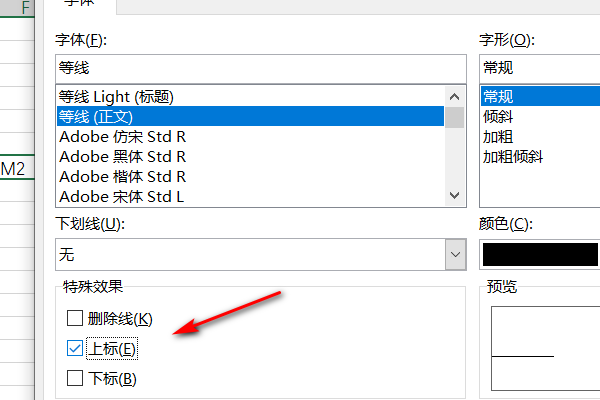Choose 加粗倾斜 bold italic style

[x=540, y=157]
